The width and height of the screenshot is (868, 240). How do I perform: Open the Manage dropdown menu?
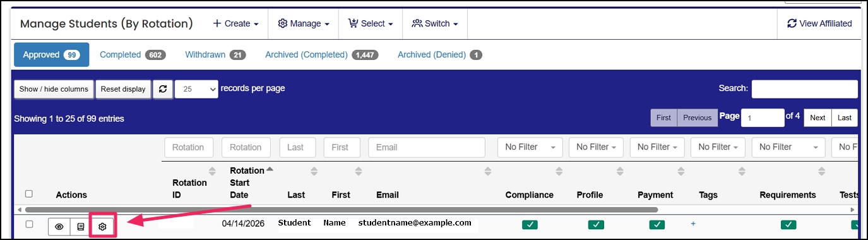click(x=304, y=23)
